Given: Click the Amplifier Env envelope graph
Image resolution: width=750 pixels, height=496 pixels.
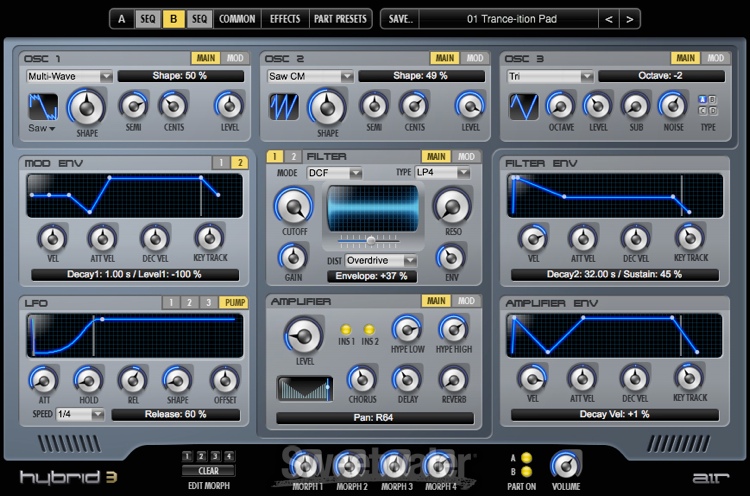Looking at the screenshot, I should coord(614,336).
